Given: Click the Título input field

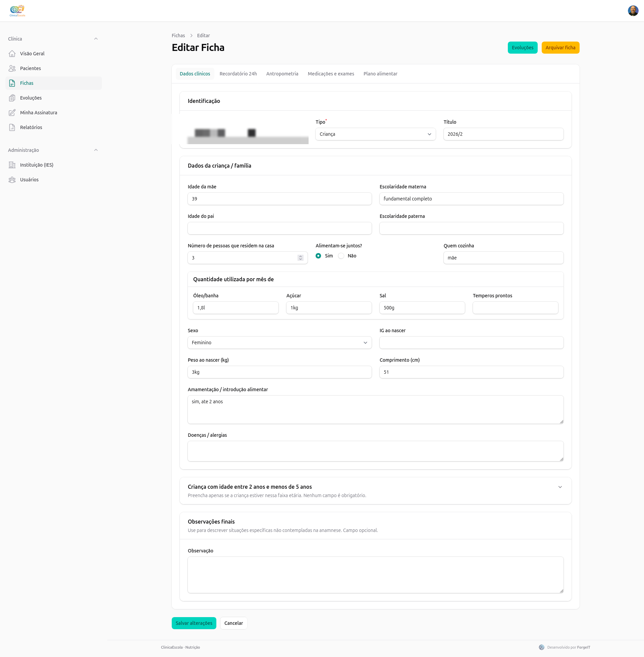Looking at the screenshot, I should (503, 134).
